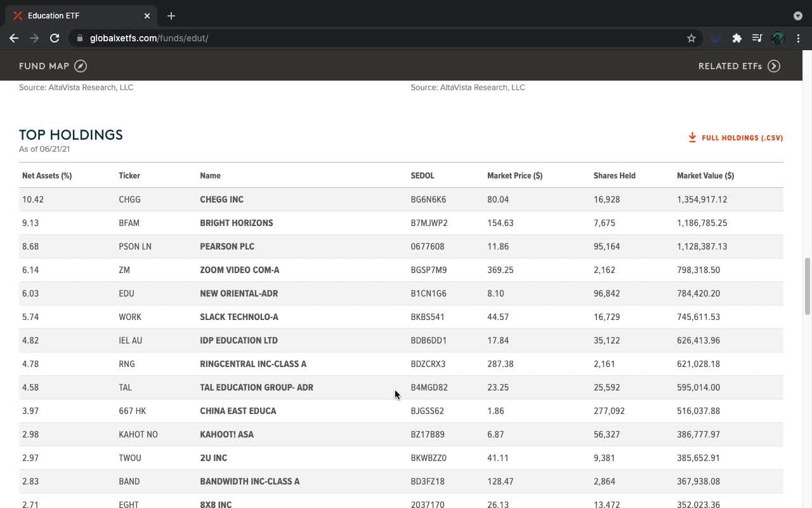This screenshot has width=812, height=508.
Task: Open a new tab with plus icon
Action: click(x=171, y=16)
